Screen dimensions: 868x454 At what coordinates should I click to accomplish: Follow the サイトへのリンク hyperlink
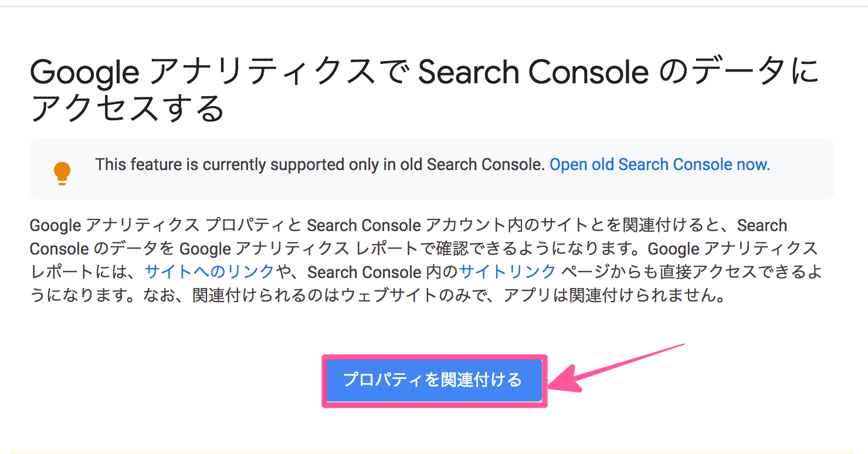pyautogui.click(x=209, y=272)
